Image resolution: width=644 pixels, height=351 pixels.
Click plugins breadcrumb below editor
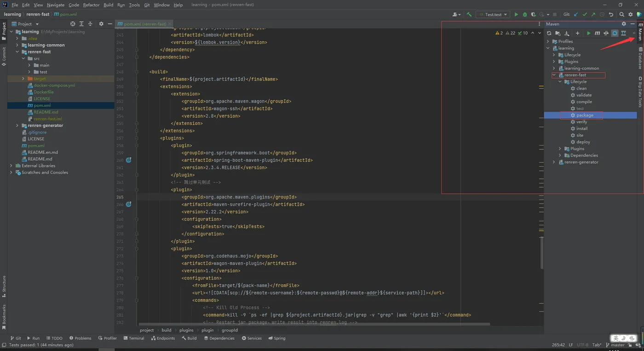[x=186, y=330]
